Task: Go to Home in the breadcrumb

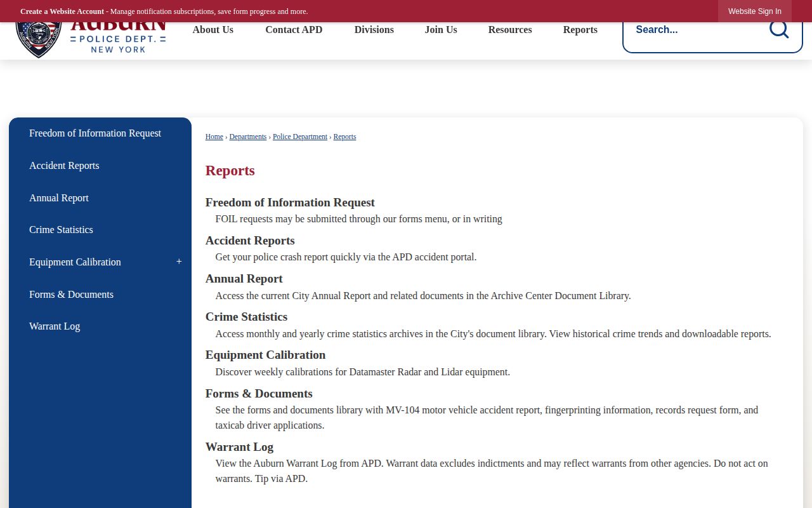Action: point(214,137)
